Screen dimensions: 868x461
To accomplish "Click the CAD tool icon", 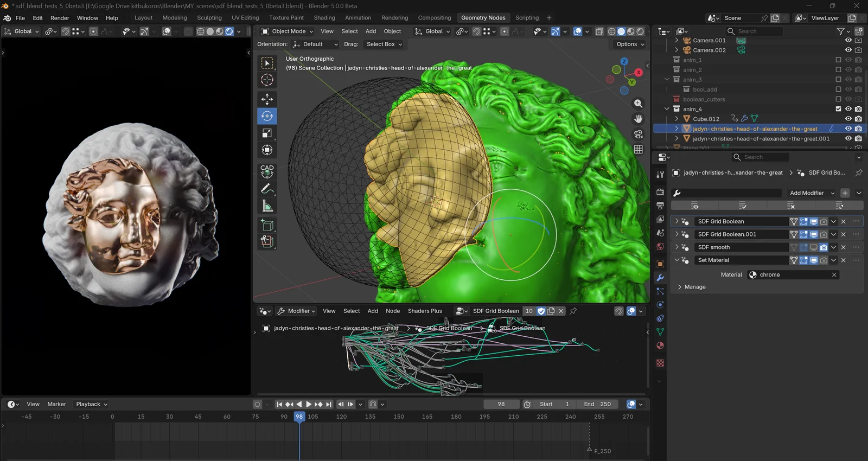I will pyautogui.click(x=267, y=171).
